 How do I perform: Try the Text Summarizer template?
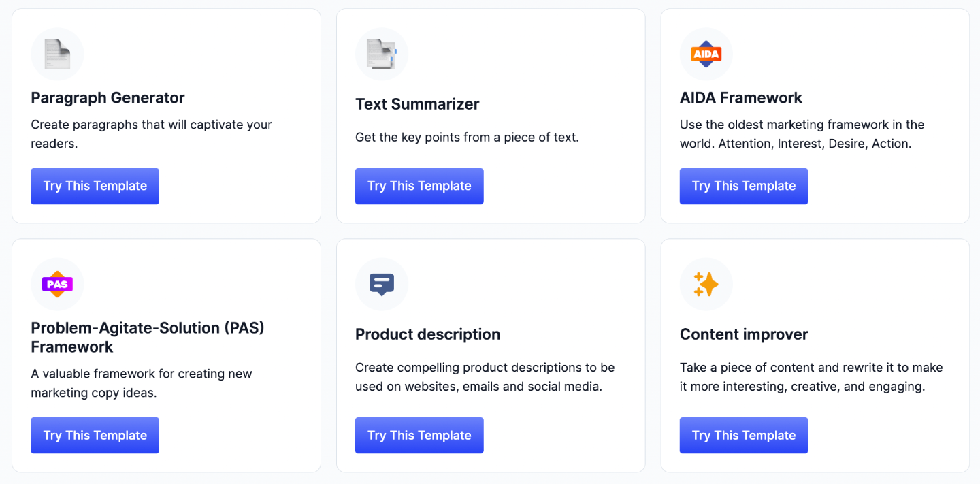419,186
